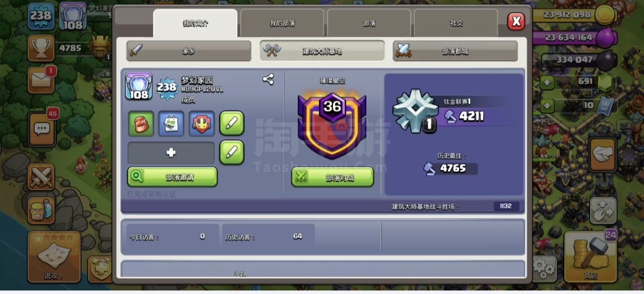644x294 pixels.
Task: Switch to the 我的部落 tab
Action: 282,24
